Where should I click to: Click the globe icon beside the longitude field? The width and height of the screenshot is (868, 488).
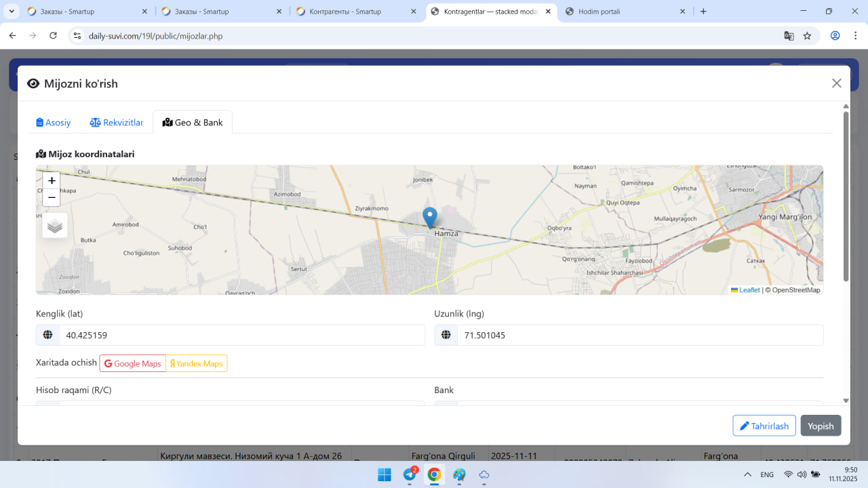click(446, 335)
